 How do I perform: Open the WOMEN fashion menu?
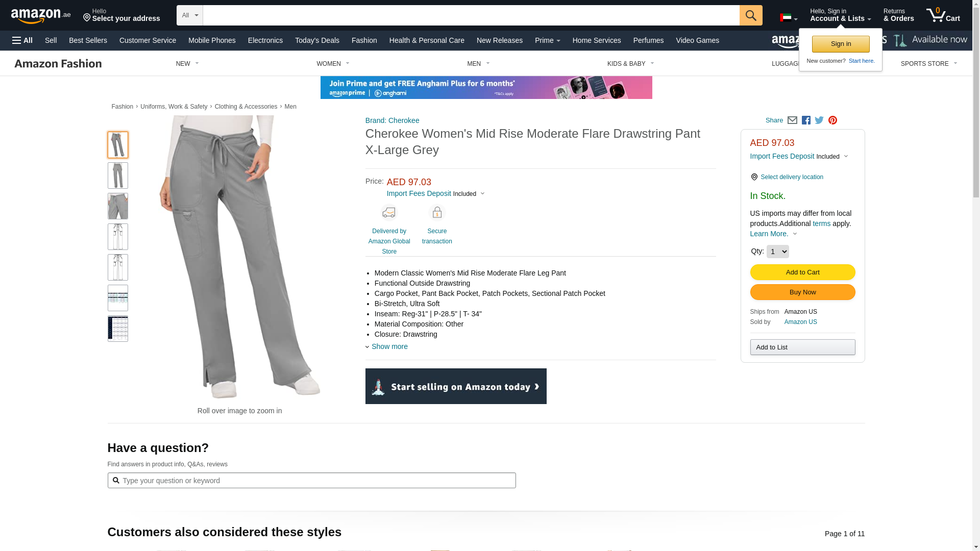(333, 64)
